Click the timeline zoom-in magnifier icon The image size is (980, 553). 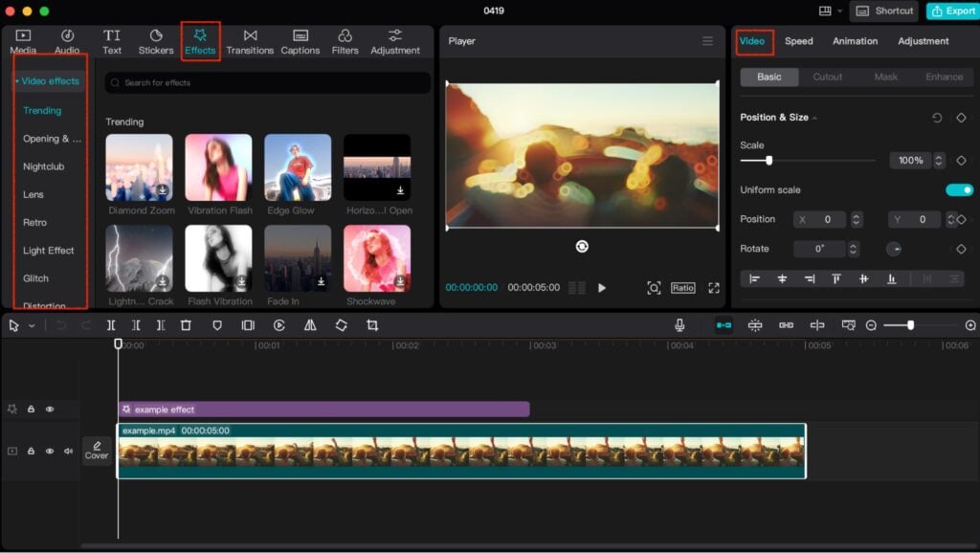pos(970,325)
